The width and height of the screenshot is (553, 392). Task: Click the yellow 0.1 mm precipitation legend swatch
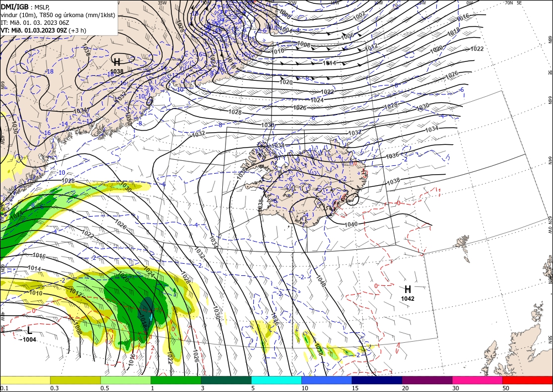[25, 380]
